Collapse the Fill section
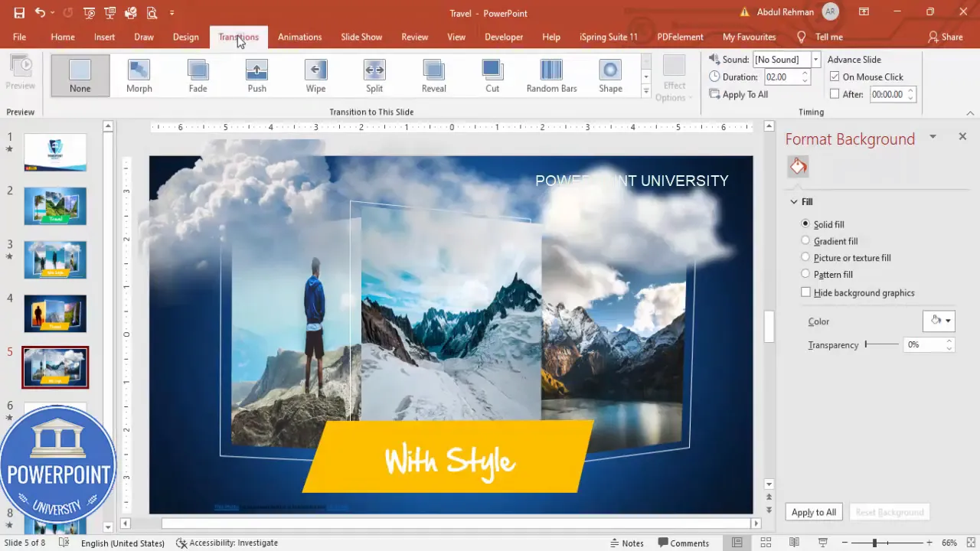The image size is (980, 551). click(794, 202)
